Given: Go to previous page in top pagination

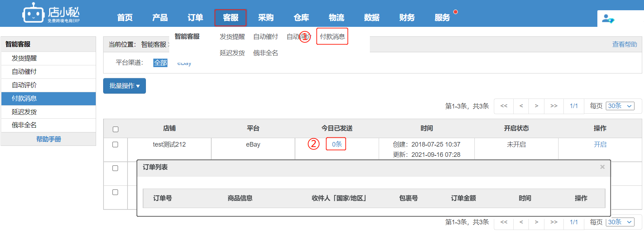Looking at the screenshot, I should 521,106.
